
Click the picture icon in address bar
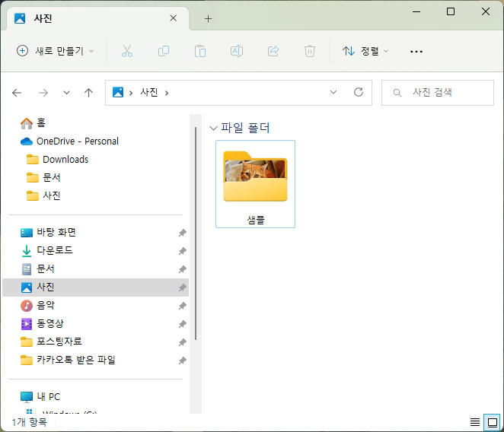(x=118, y=92)
